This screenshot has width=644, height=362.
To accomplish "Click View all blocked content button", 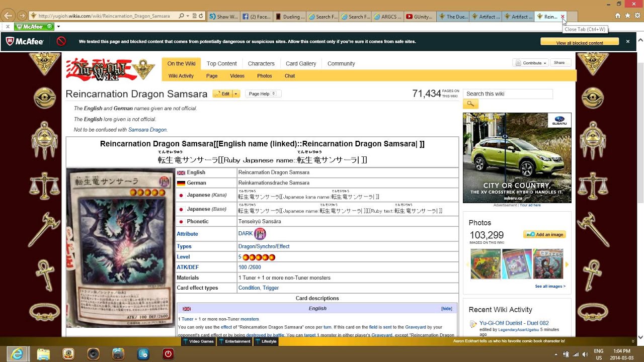I will [580, 42].
